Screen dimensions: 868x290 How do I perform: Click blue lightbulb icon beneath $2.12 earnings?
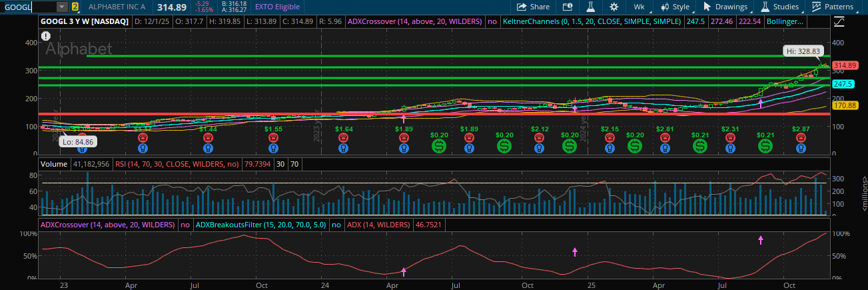(x=540, y=149)
